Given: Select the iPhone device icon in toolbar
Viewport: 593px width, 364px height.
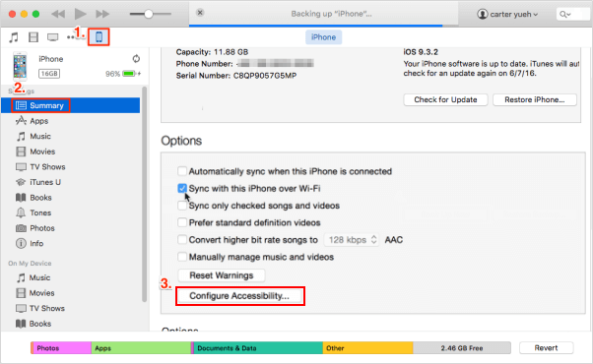Looking at the screenshot, I should pos(99,37).
